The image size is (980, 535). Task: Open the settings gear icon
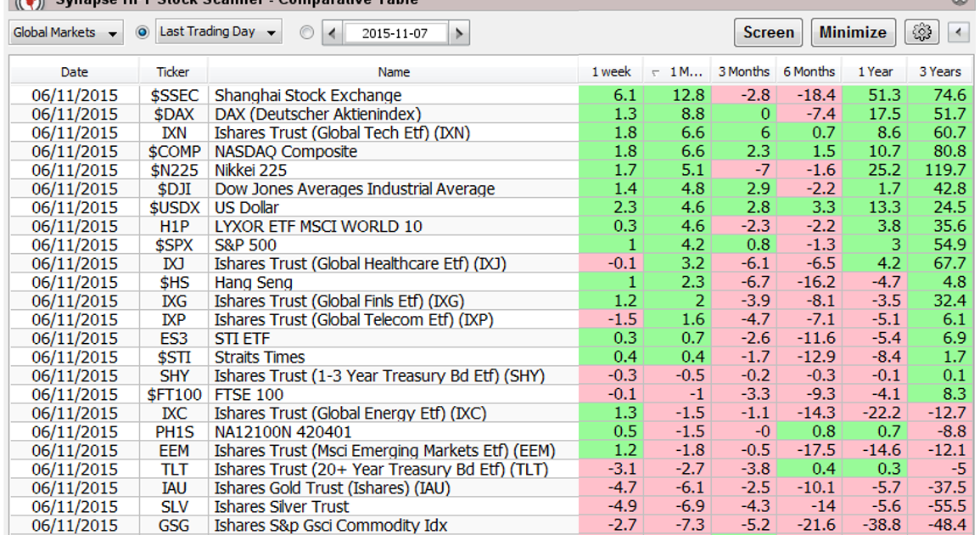(922, 33)
